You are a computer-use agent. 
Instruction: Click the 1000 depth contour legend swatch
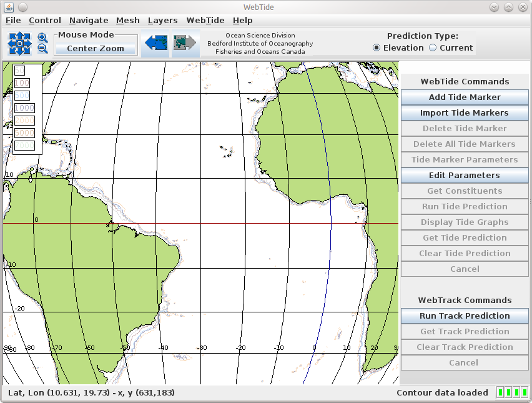click(24, 108)
